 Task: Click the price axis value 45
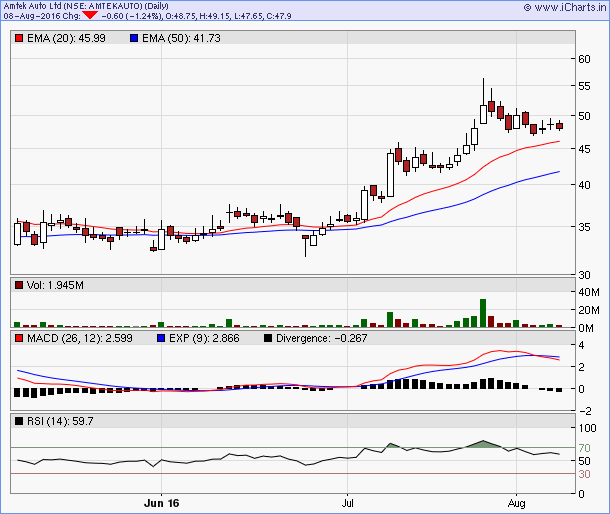coord(584,149)
